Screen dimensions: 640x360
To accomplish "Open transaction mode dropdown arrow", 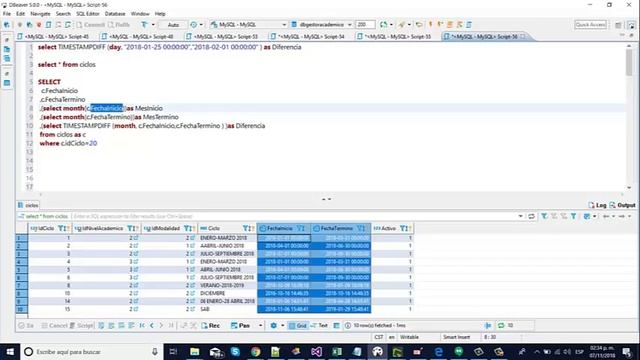I will pyautogui.click(x=153, y=25).
